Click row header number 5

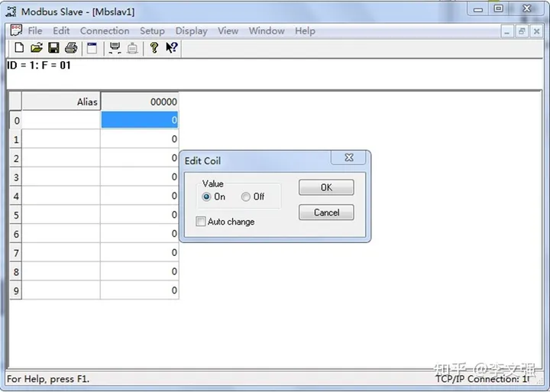coord(16,215)
